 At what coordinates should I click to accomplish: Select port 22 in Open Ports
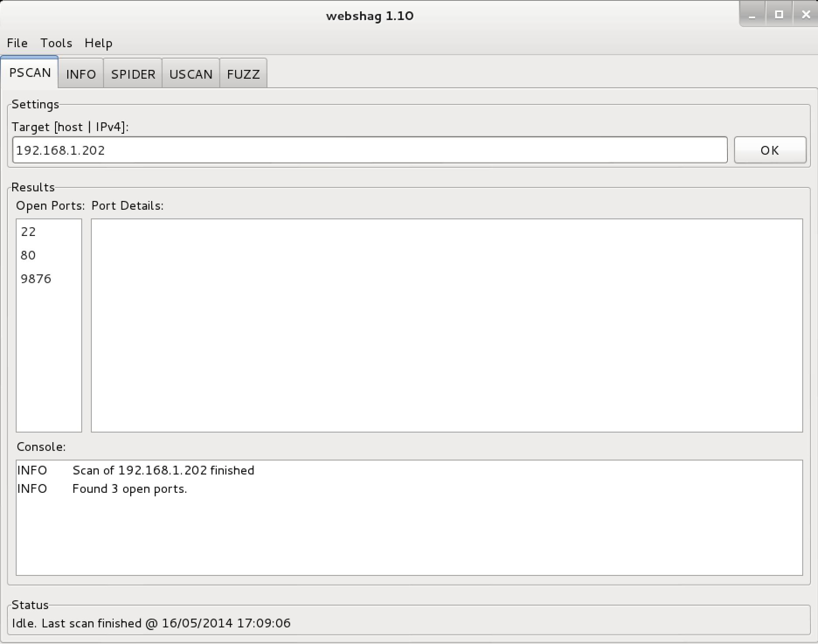point(28,232)
